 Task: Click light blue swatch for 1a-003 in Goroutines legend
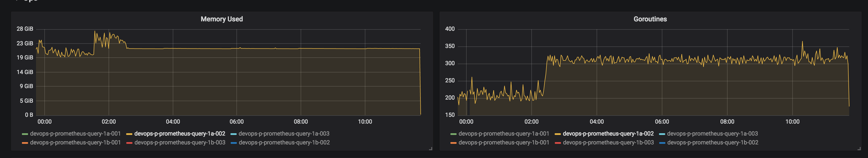(x=662, y=134)
